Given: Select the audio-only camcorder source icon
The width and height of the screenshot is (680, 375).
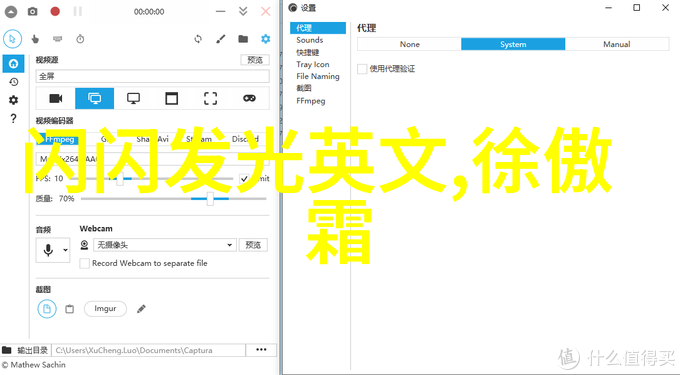Looking at the screenshot, I should (56, 98).
